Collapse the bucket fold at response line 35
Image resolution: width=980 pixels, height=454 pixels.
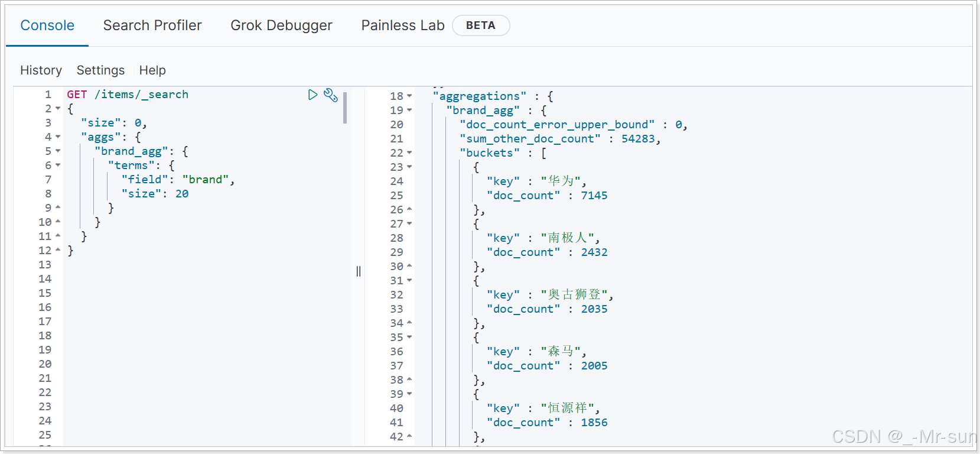[409, 338]
